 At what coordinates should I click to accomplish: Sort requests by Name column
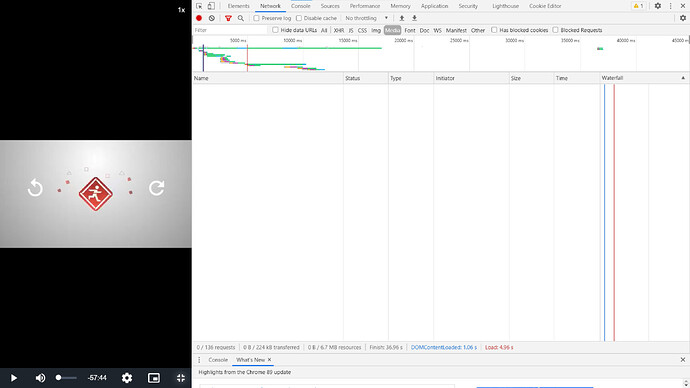(x=268, y=78)
